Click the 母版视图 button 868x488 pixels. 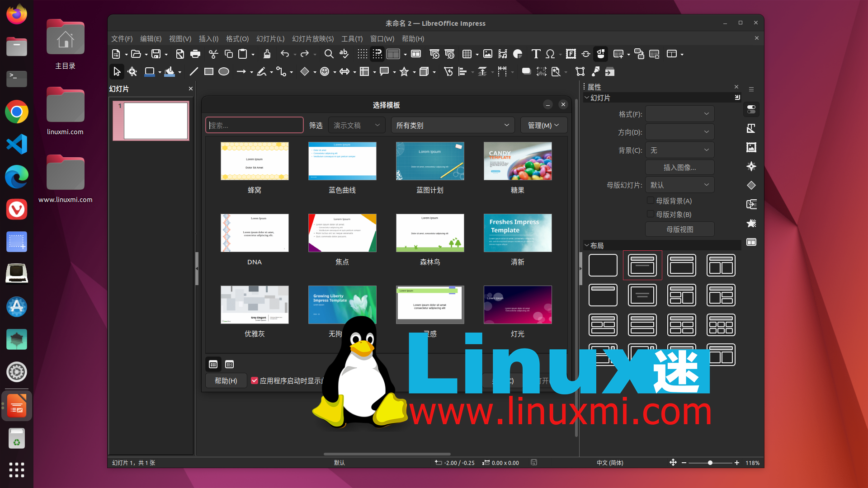[679, 229]
